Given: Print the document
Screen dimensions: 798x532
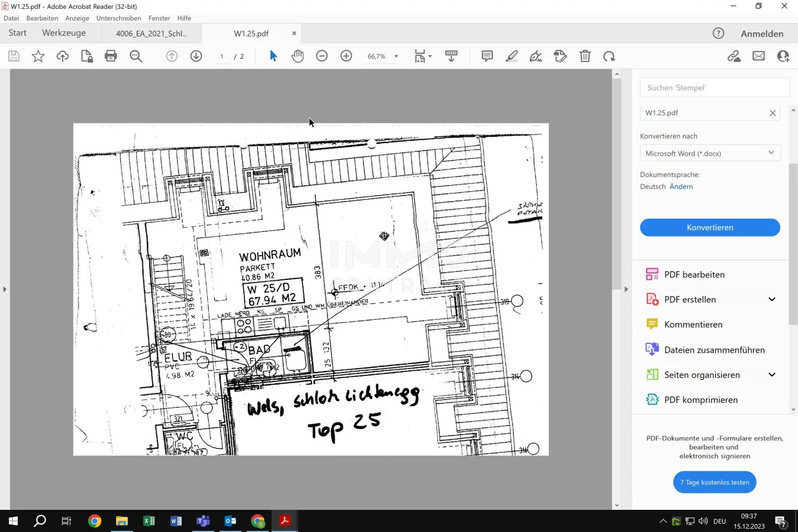Looking at the screenshot, I should point(111,56).
